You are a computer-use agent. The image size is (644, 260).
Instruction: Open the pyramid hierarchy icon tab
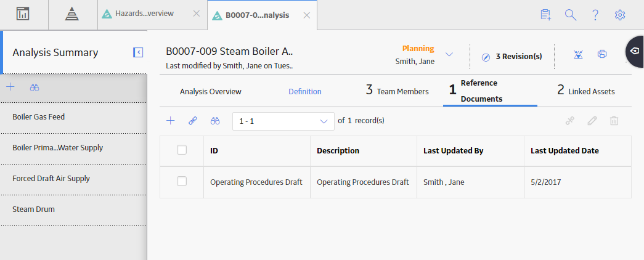click(72, 14)
